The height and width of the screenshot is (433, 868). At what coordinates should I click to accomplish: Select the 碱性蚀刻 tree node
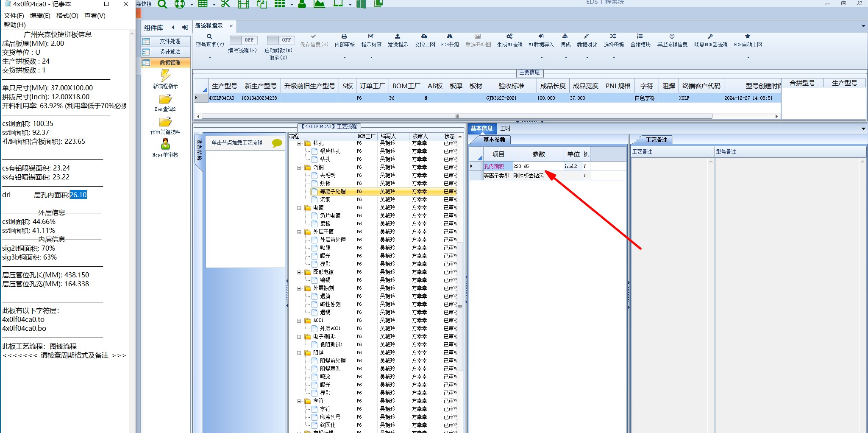330,304
